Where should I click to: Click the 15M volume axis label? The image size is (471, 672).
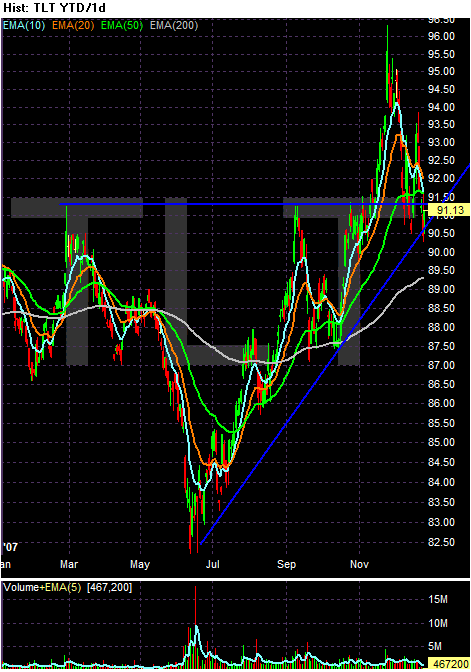tap(438, 600)
